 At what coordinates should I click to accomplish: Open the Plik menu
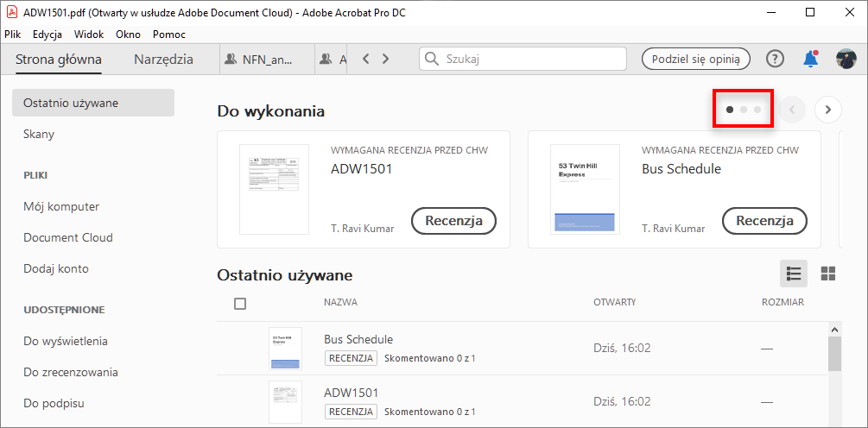click(13, 35)
